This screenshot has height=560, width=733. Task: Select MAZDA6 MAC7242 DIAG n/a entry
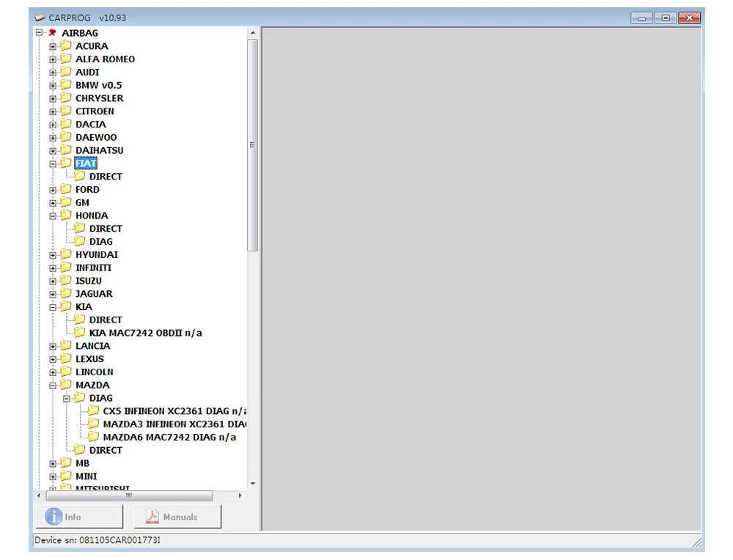tap(169, 437)
